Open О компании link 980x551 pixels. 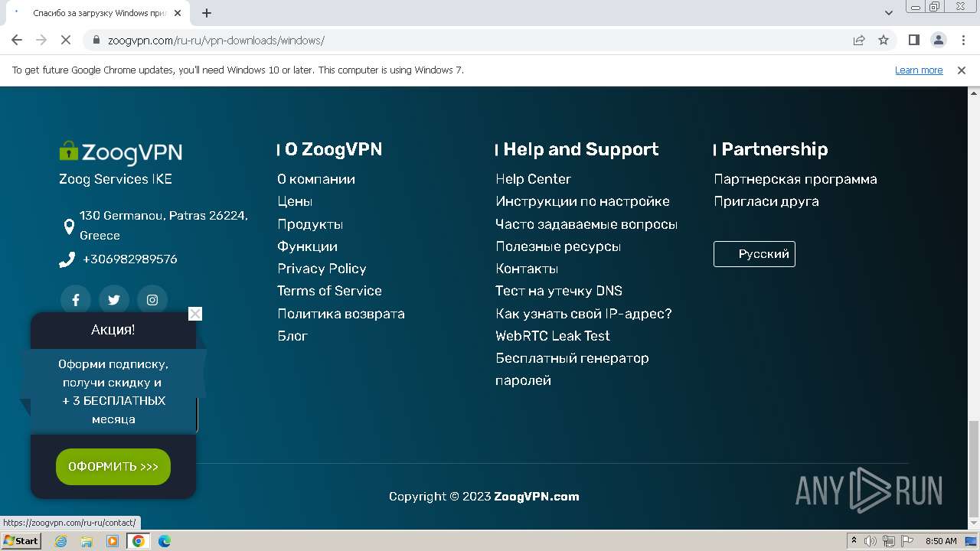(x=316, y=179)
